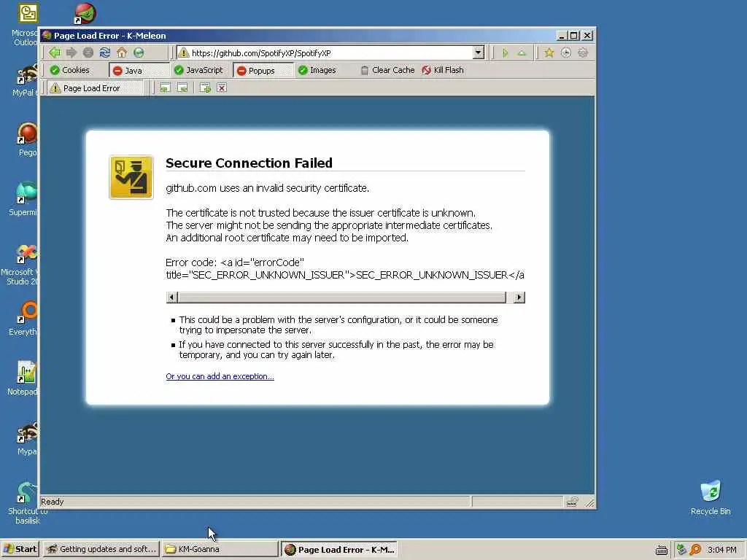Click the error code scrollbar left arrow

point(171,297)
